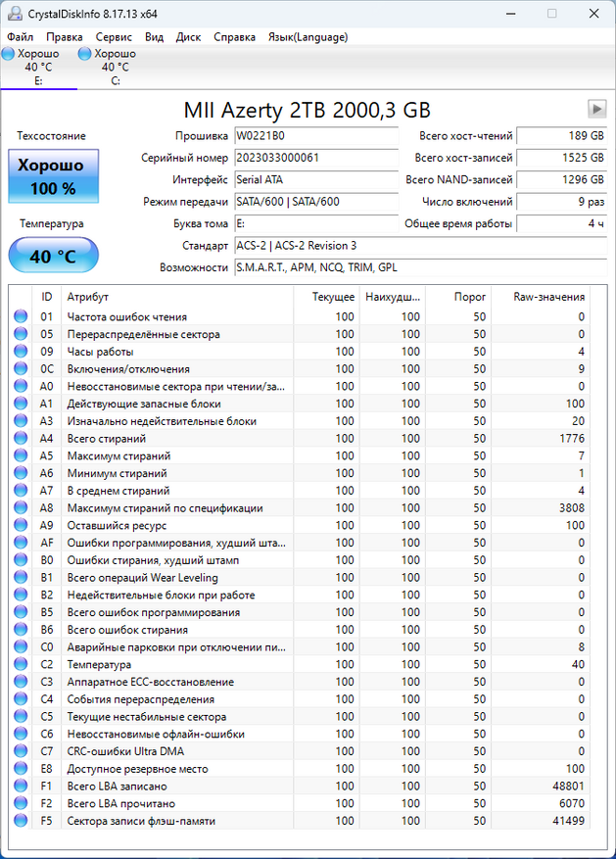Click the Атрибут column header

click(x=177, y=297)
